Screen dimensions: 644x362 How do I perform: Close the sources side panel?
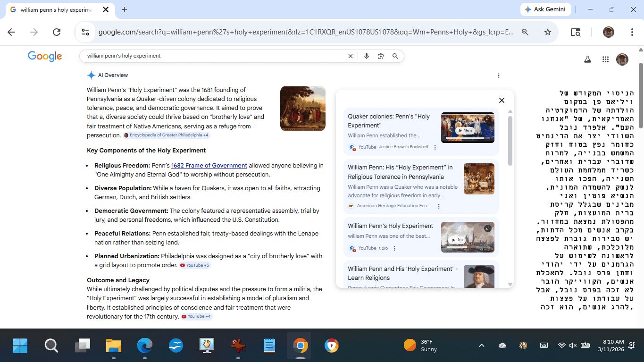[x=502, y=100]
